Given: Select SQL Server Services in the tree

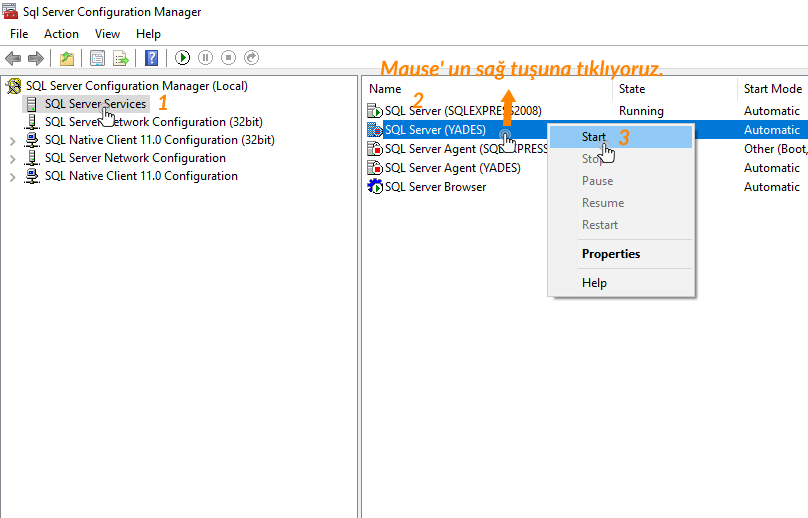Looking at the screenshot, I should coord(95,104).
